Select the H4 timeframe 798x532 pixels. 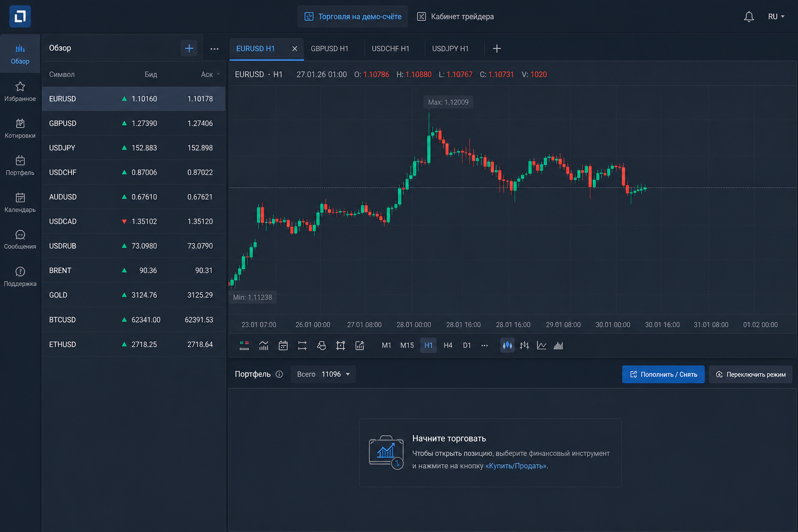point(448,345)
